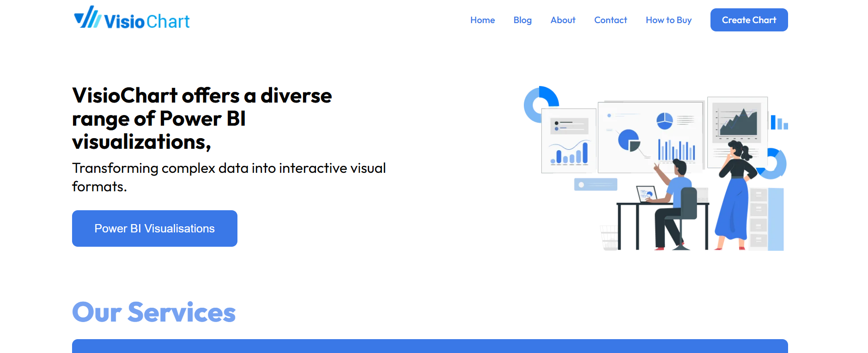Click the headline 'VisioChart offers a diverse range'
Screen dimensions: 868x353
[x=202, y=119]
